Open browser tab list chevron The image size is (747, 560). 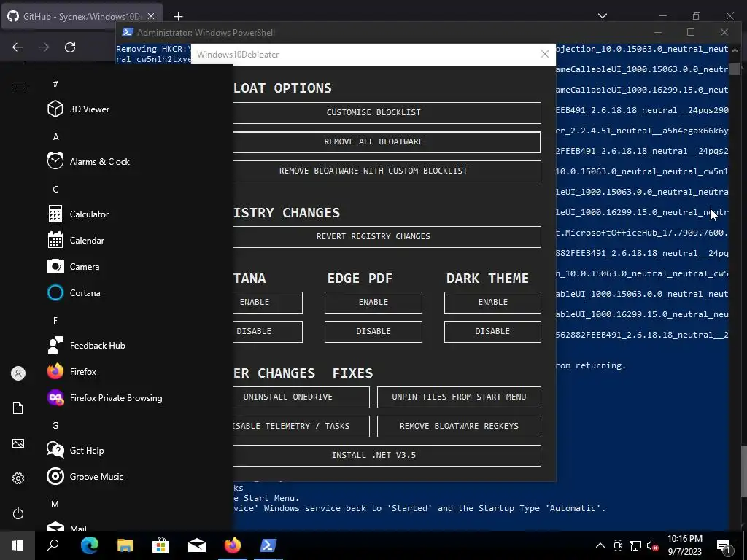coord(603,16)
